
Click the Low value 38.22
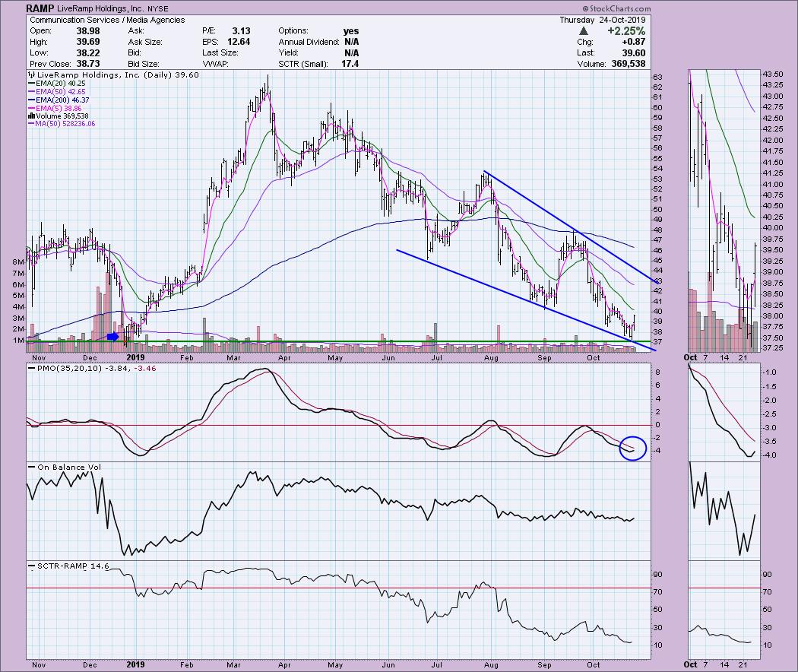pyautogui.click(x=87, y=53)
